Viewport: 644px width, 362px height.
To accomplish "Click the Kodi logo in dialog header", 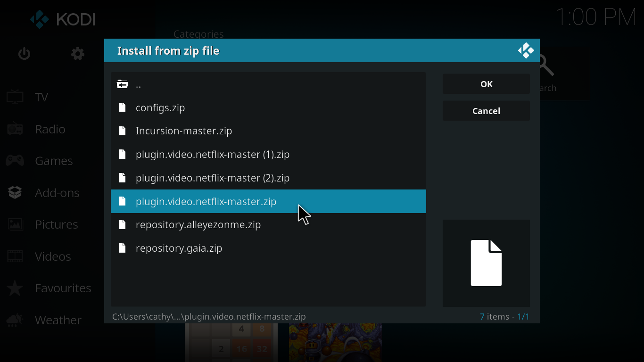I will [526, 50].
